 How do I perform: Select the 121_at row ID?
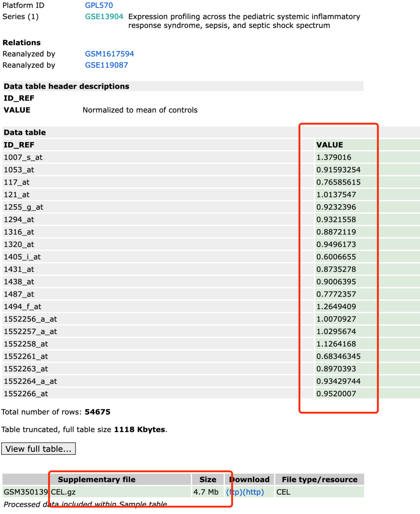tap(17, 195)
